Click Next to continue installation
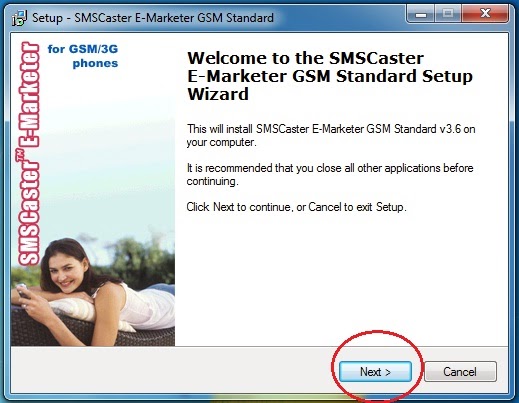 click(375, 371)
